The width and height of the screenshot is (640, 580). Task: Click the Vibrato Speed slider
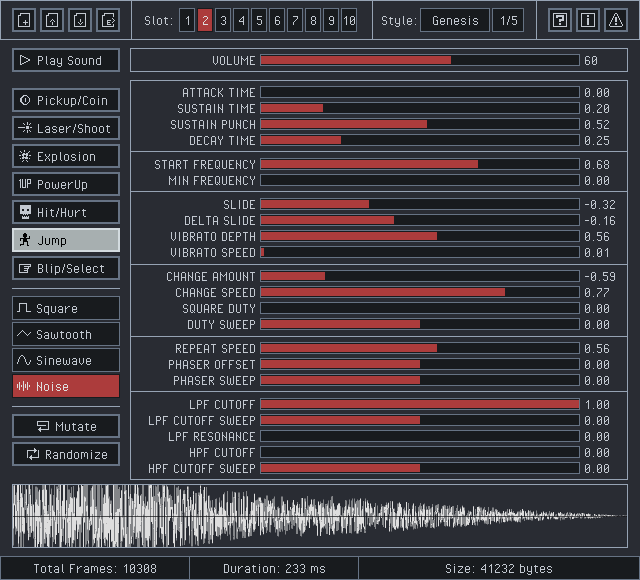coord(420,252)
